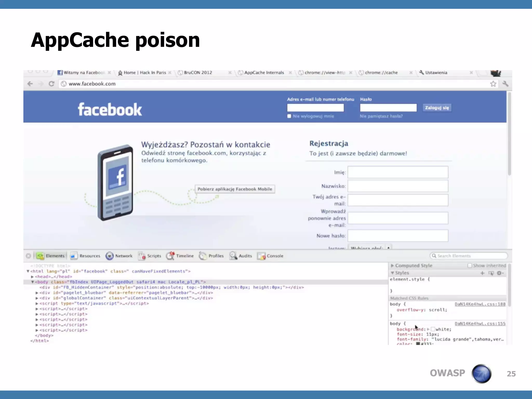532x399 pixels.
Task: Click the Nazwisko input field
Action: (398, 186)
